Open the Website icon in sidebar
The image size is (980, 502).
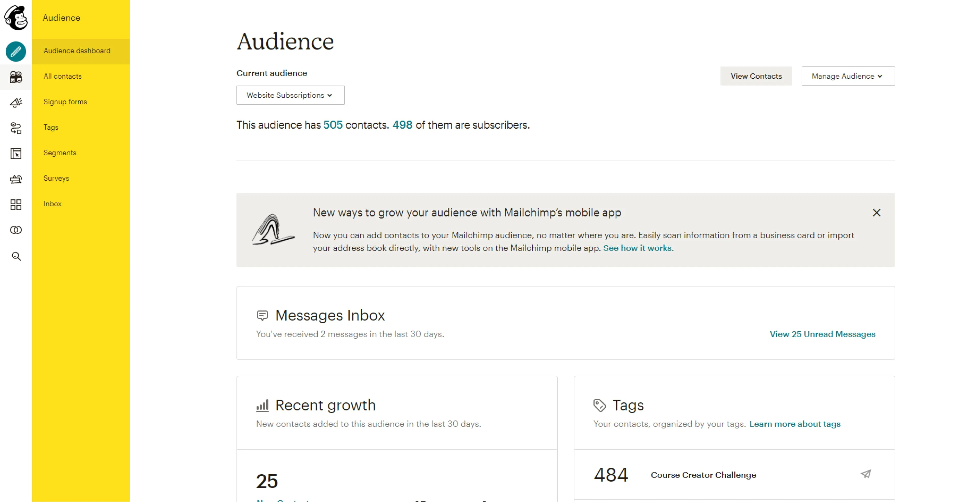pos(16,153)
